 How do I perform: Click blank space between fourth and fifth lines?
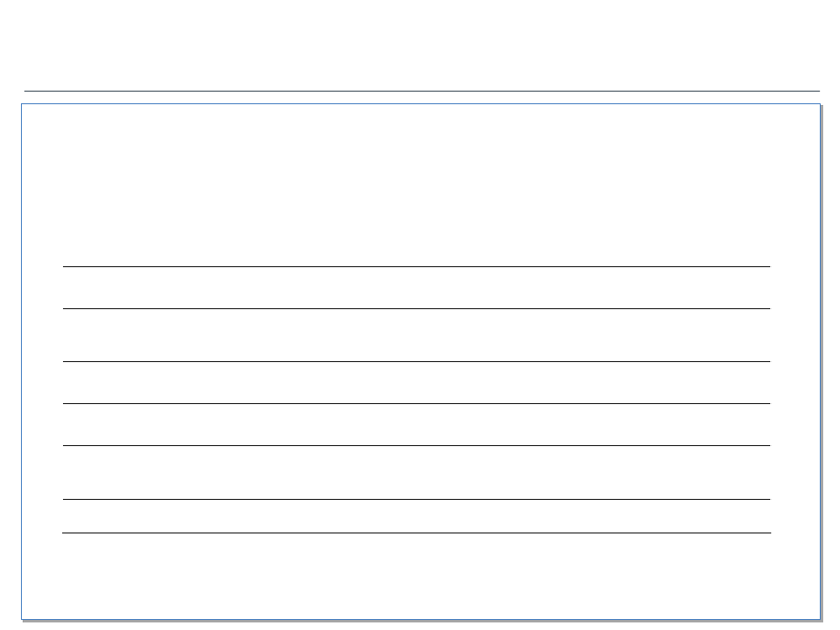417,424
